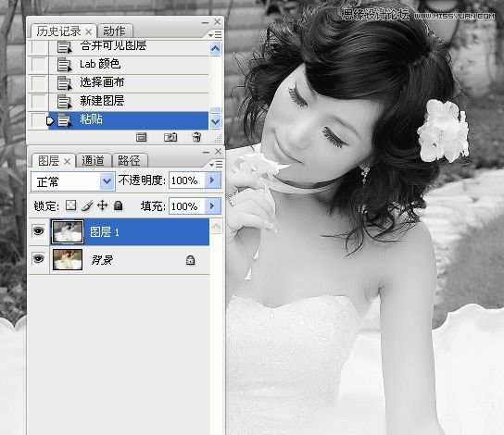504x435 pixels.
Task: Enable lock transparent pixels icon
Action: pos(70,205)
